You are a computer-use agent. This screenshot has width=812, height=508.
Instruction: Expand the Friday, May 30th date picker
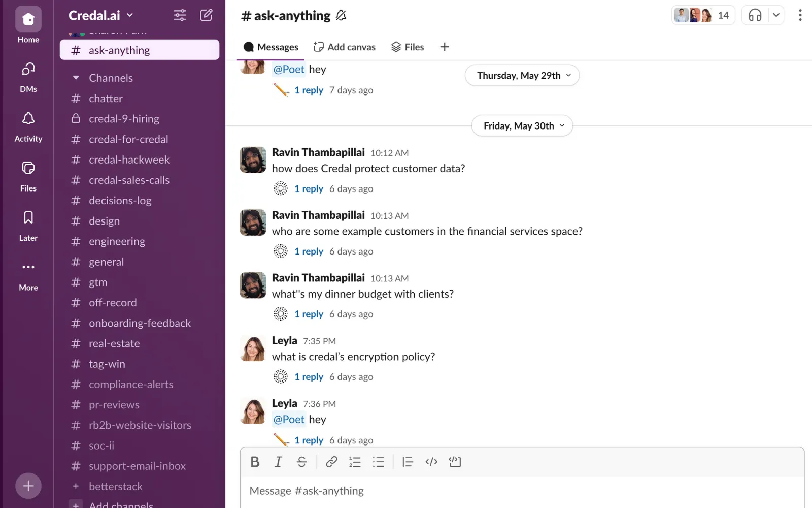pyautogui.click(x=522, y=126)
